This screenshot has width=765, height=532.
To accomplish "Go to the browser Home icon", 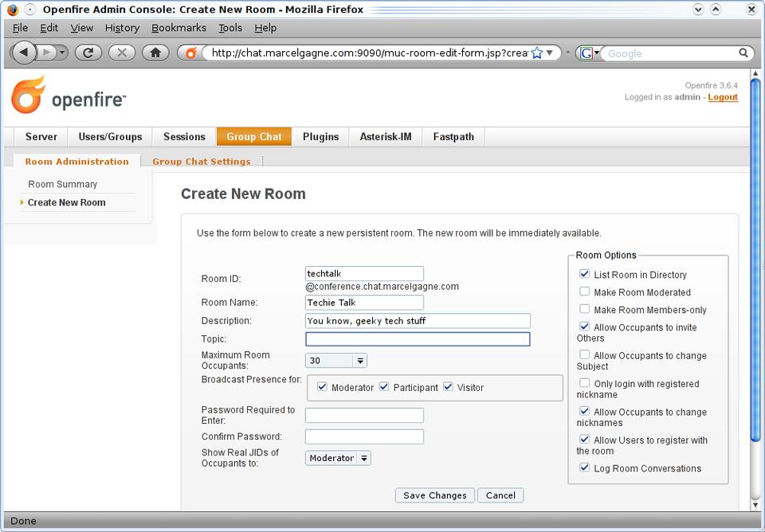I will (155, 53).
